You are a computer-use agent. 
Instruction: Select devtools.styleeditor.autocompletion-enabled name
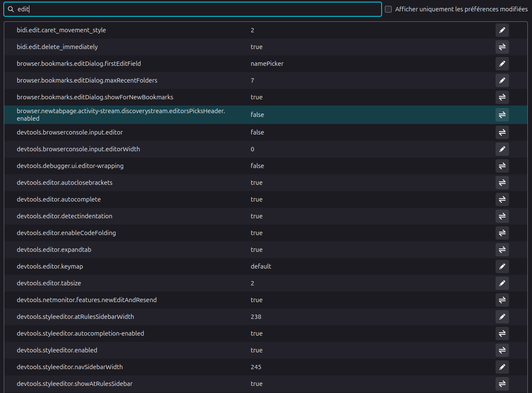click(x=80, y=334)
